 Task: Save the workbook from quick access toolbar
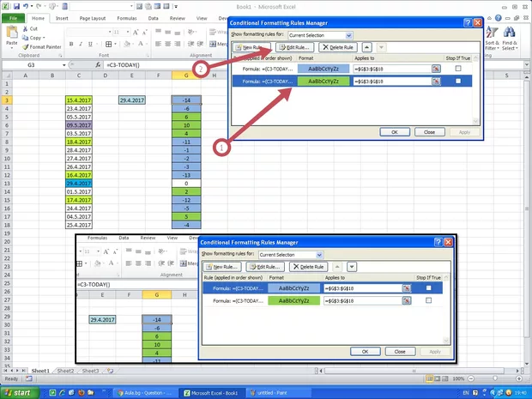point(16,6)
